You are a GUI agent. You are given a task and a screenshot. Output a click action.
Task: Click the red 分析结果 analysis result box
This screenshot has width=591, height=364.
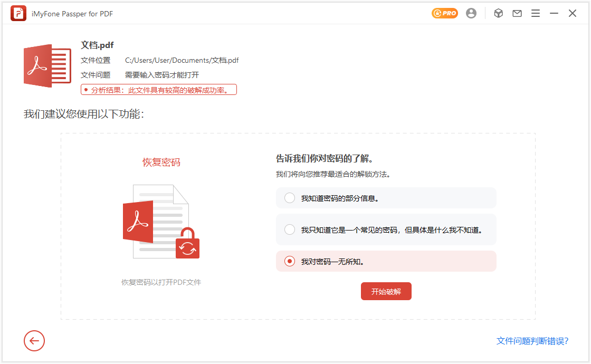pyautogui.click(x=159, y=90)
